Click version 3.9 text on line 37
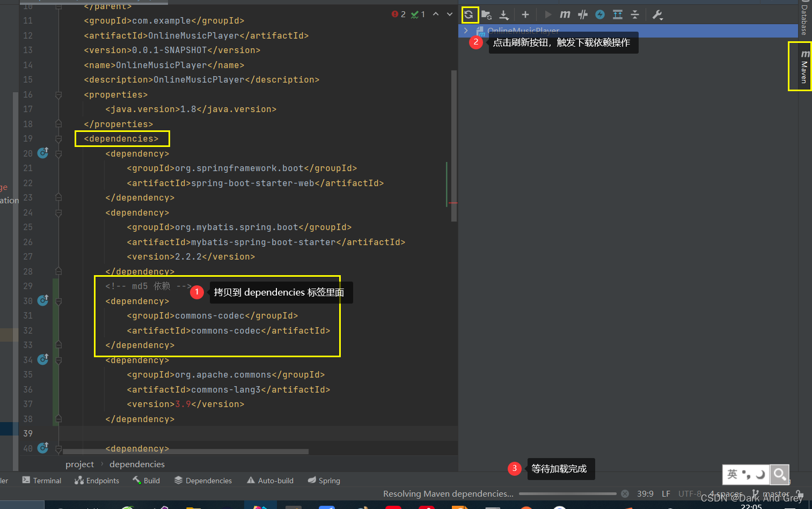Screen dimensions: 812x509 [x=183, y=404]
